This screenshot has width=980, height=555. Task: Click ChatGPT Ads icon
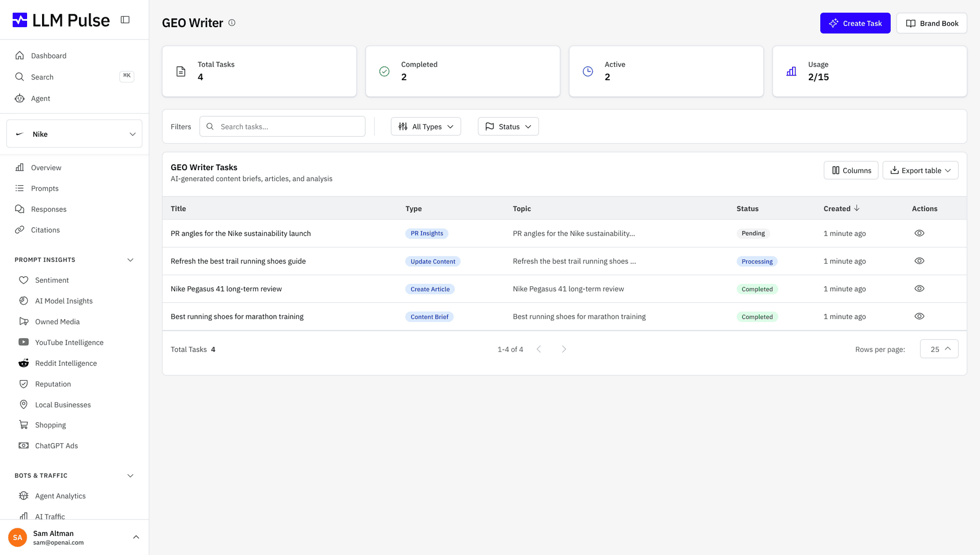[x=24, y=445]
